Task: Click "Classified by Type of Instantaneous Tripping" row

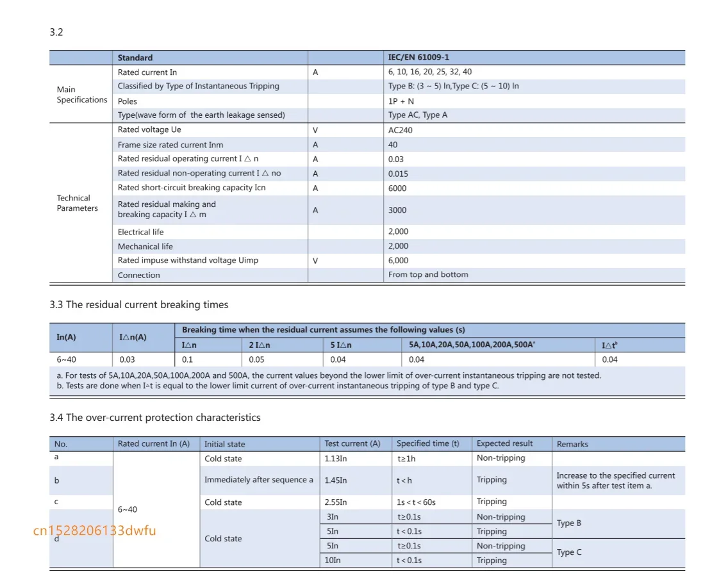Action: [198, 86]
